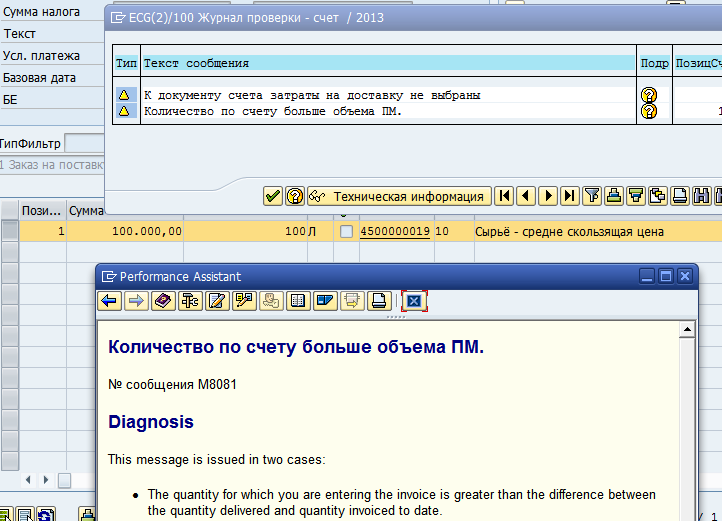This screenshot has height=521, width=722.
Task: Jump to last page in log toolbar
Action: click(569, 196)
